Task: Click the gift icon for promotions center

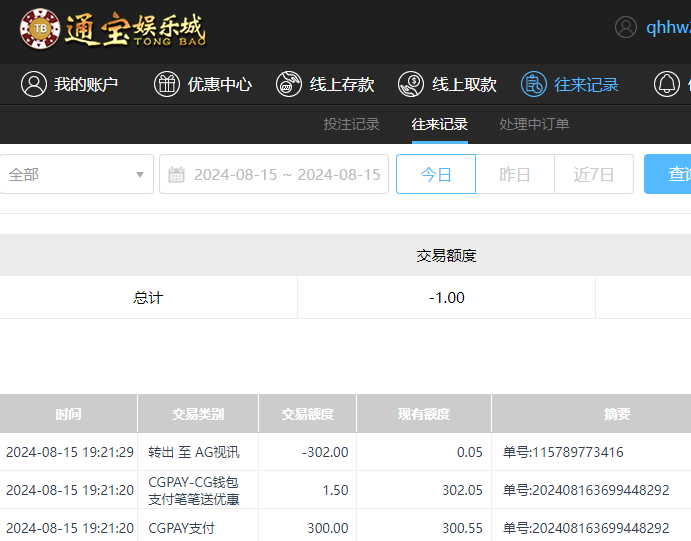Action: tap(167, 85)
